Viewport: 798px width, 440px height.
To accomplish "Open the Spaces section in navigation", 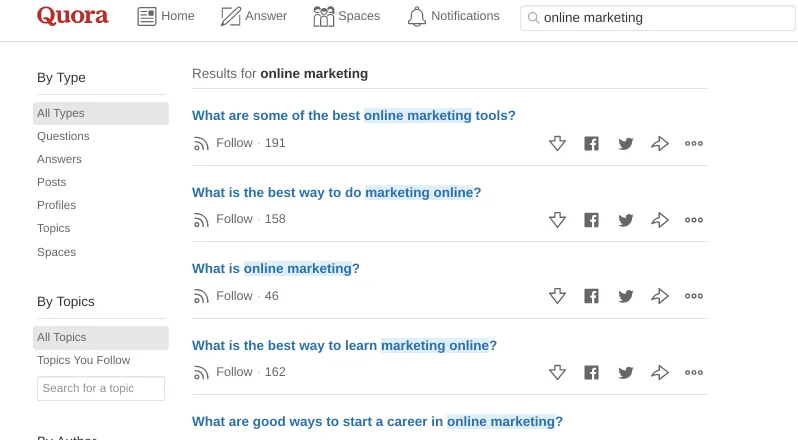I will 346,17.
